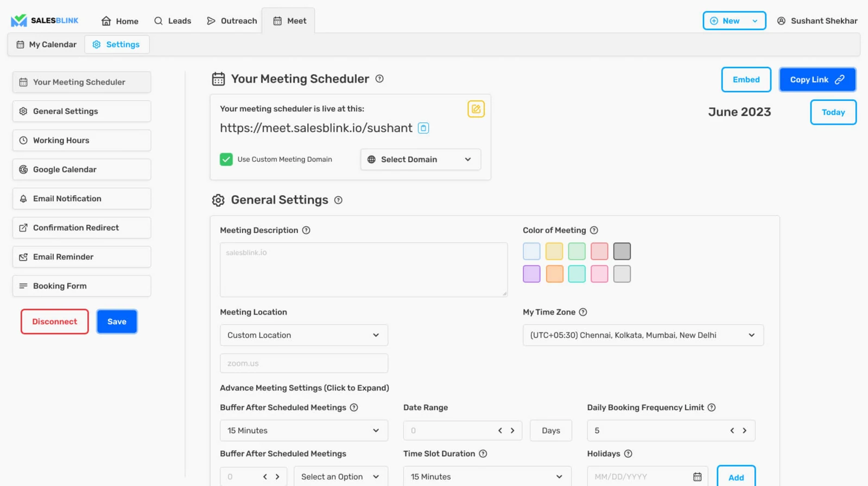Click the edit scheduler URL pencil icon
The width and height of the screenshot is (868, 486).
click(x=476, y=109)
